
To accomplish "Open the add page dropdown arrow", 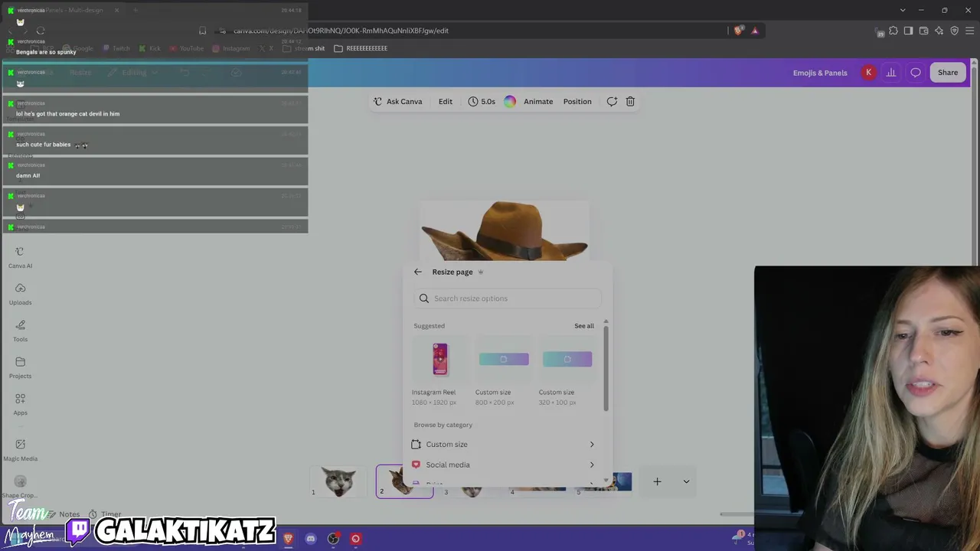I will pyautogui.click(x=686, y=481).
